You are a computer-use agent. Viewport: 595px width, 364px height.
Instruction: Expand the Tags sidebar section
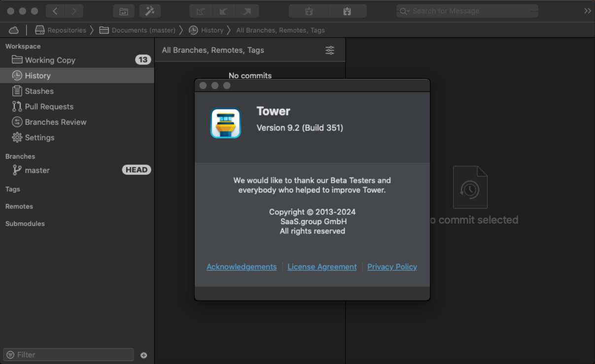pyautogui.click(x=13, y=189)
